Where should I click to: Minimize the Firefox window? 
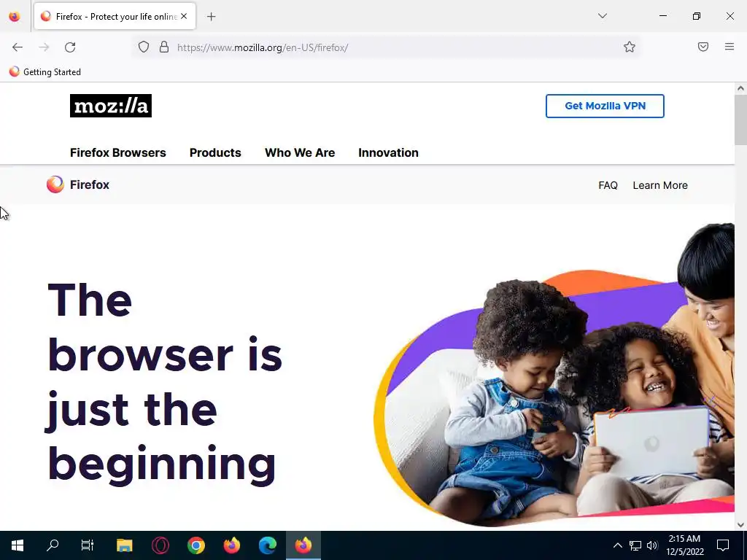(662, 16)
